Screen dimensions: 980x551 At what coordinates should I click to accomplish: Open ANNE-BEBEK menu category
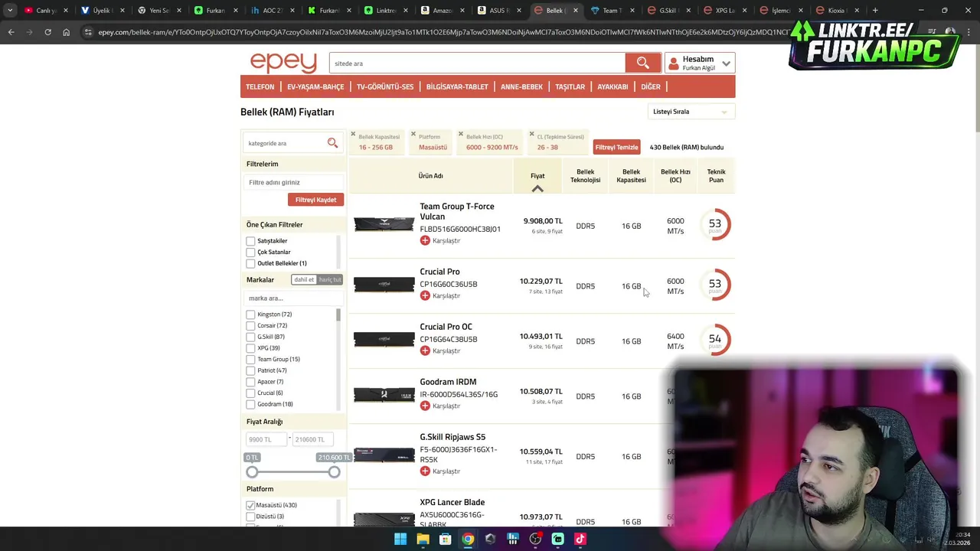click(521, 86)
